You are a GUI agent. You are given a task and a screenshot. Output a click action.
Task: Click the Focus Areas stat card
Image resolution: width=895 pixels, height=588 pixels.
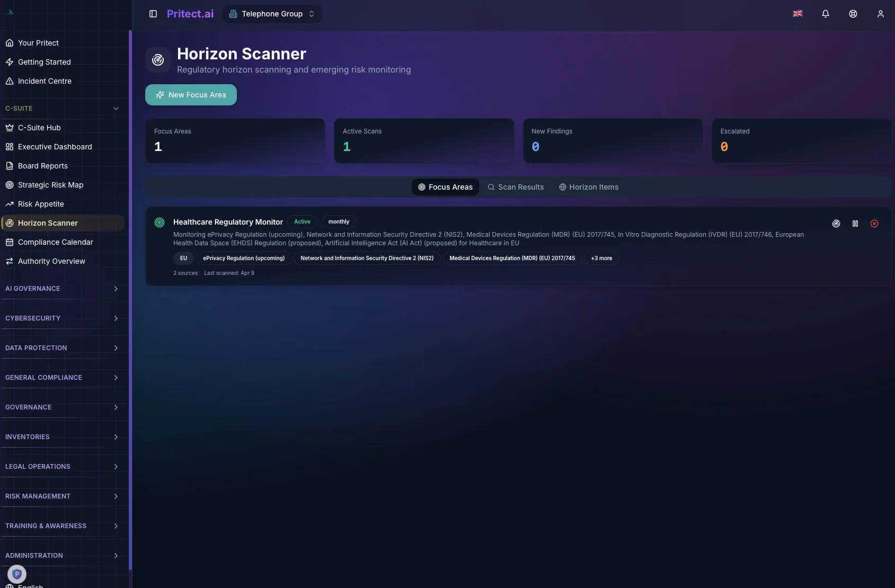[x=235, y=141]
